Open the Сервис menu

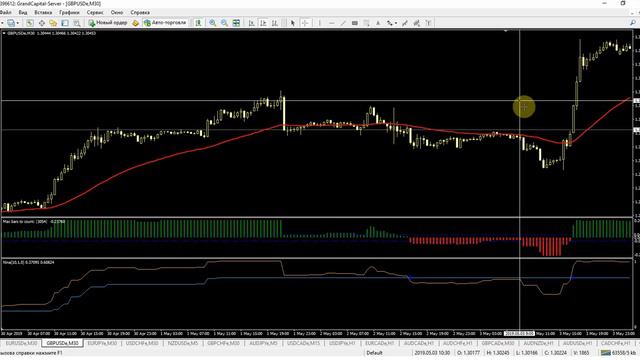tap(95, 13)
